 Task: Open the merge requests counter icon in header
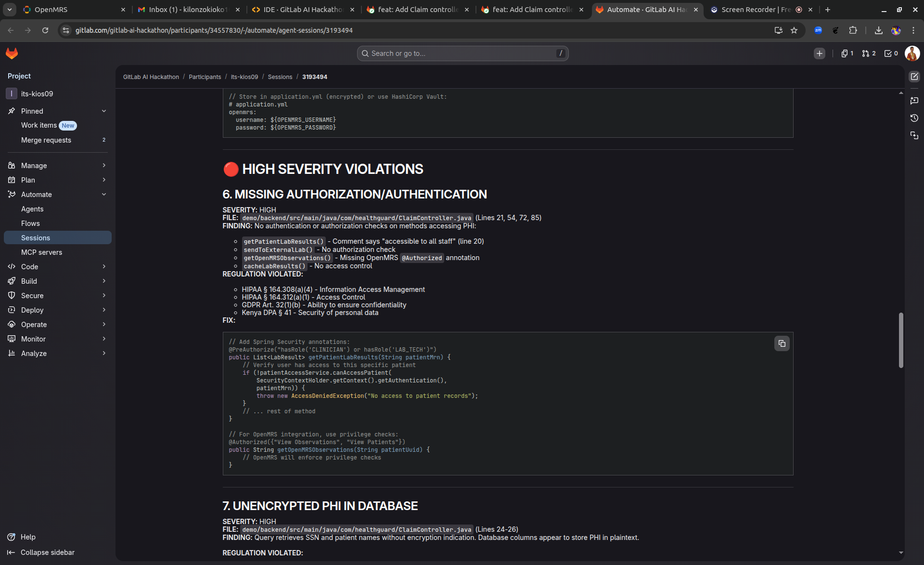[x=869, y=53]
